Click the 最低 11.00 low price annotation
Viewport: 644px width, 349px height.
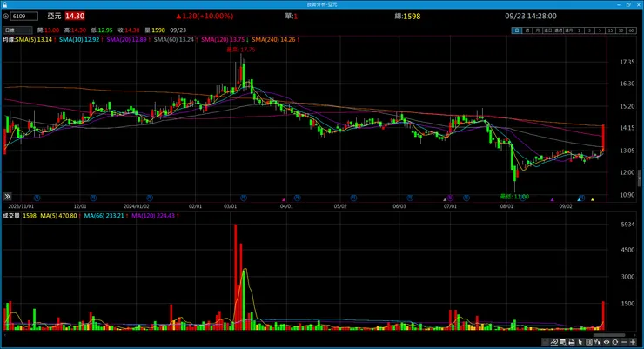click(514, 197)
